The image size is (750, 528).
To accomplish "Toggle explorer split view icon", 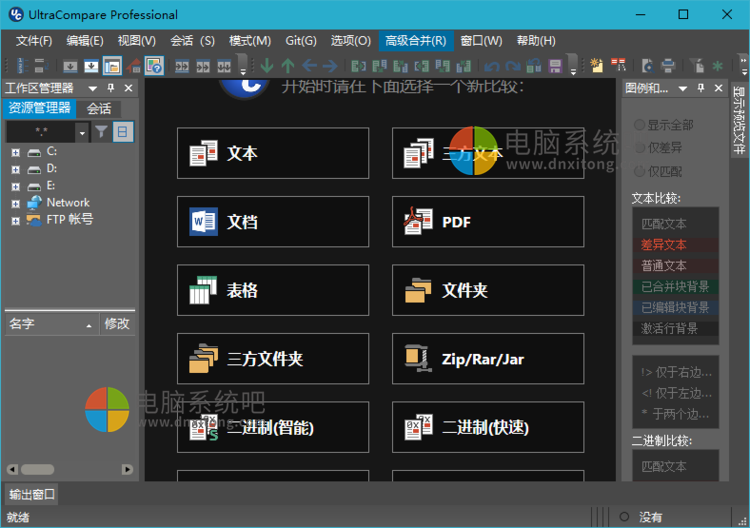I will point(122,132).
